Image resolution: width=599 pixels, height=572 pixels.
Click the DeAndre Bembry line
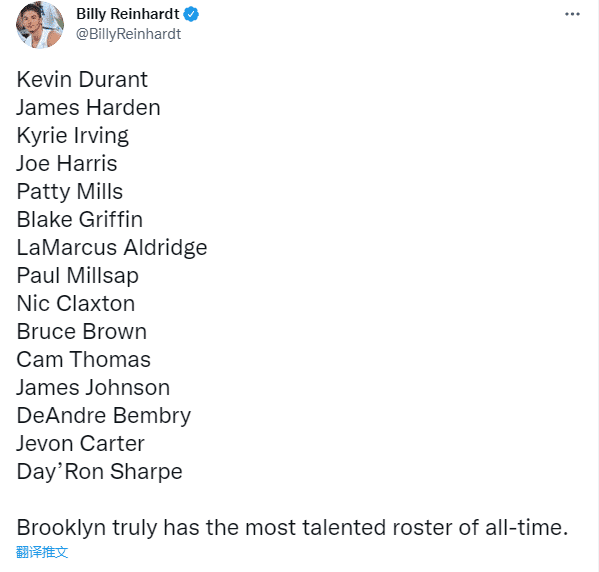(x=104, y=416)
